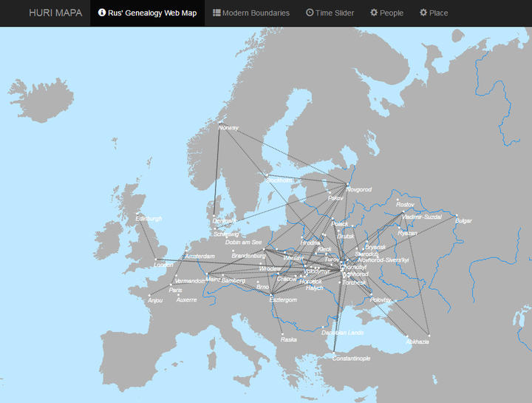
Task: Select the Norway label on the map
Action: [228, 128]
